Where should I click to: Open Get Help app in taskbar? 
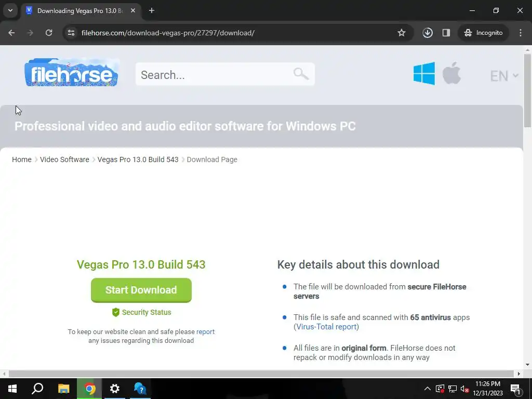pyautogui.click(x=140, y=389)
